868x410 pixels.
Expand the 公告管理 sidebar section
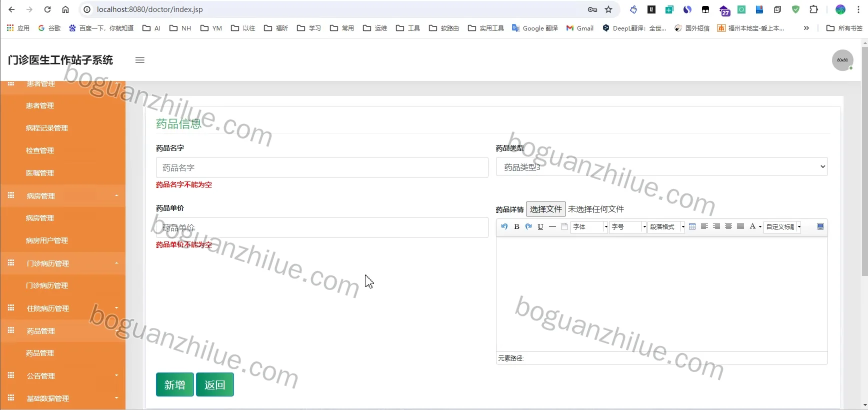coord(63,376)
